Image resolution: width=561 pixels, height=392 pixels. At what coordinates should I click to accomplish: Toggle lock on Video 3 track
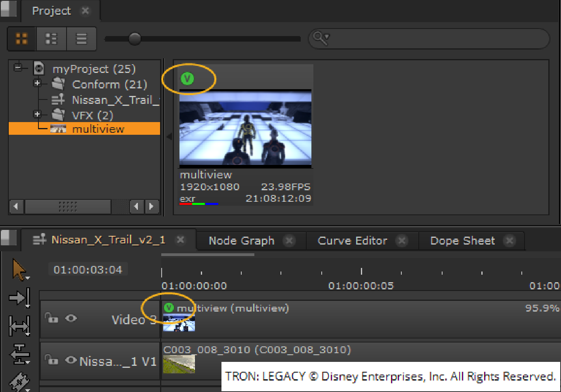click(51, 318)
